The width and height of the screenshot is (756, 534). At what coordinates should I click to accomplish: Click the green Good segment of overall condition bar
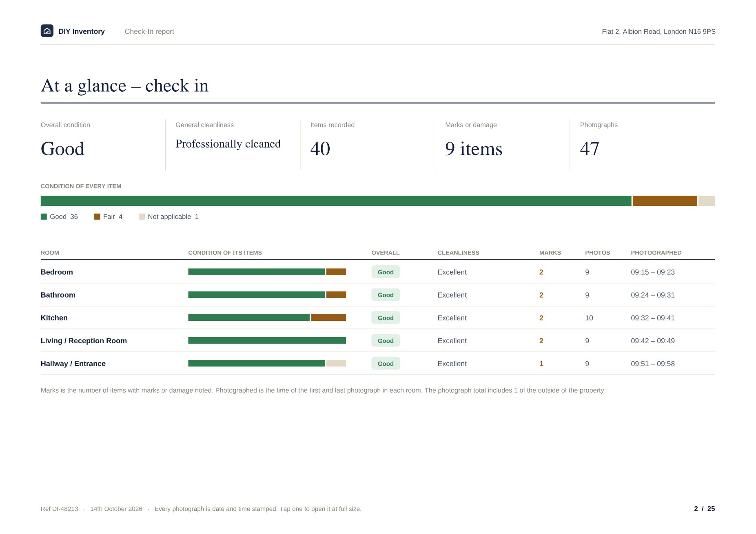(336, 201)
